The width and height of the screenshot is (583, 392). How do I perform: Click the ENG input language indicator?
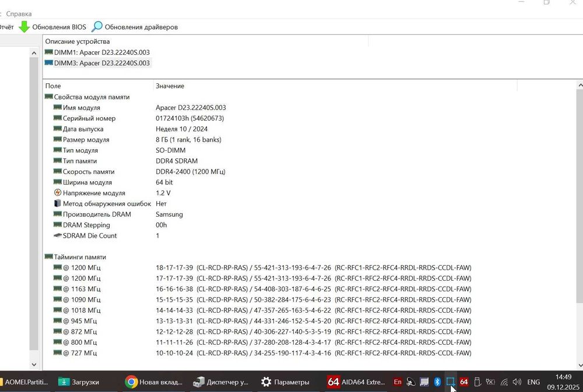coord(533,382)
